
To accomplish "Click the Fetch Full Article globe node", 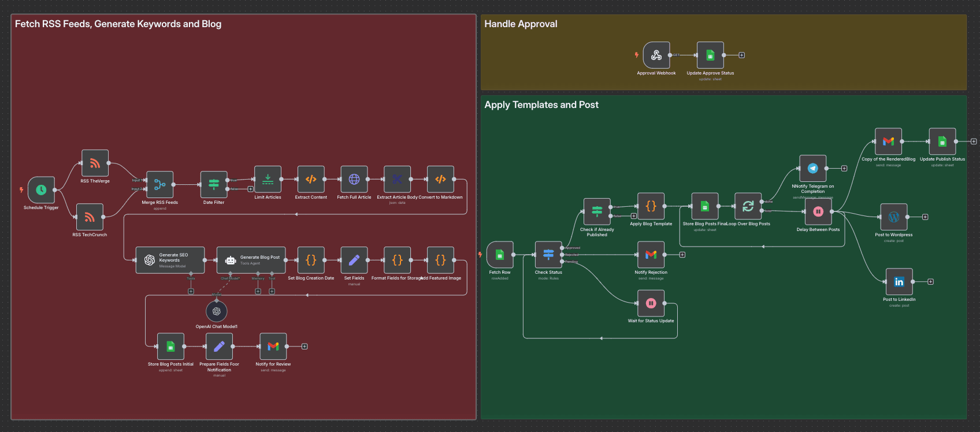I will [354, 180].
